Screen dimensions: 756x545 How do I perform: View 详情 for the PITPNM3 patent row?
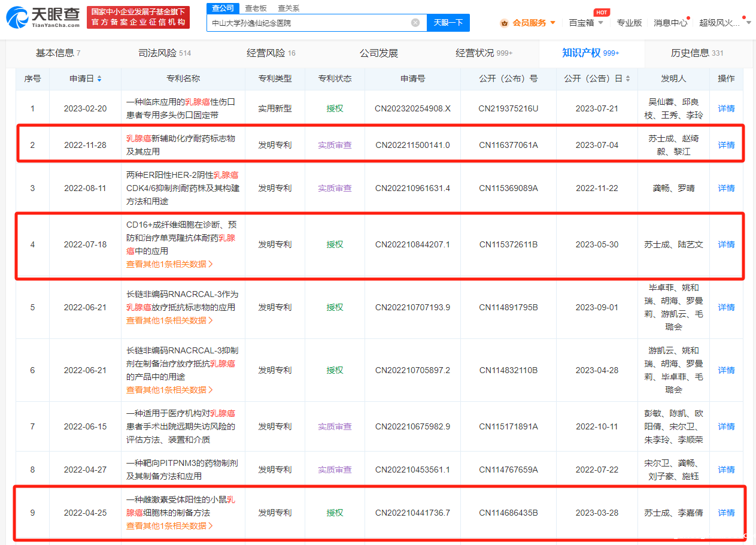coord(726,470)
